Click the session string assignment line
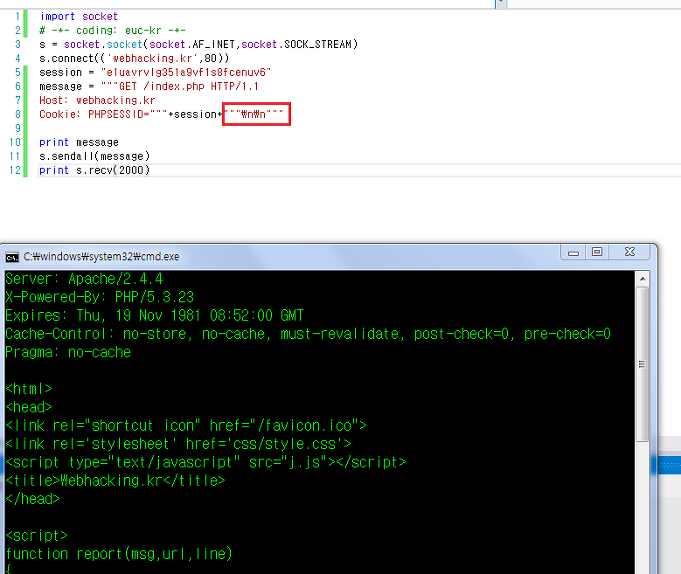The width and height of the screenshot is (681, 574). (x=155, y=72)
